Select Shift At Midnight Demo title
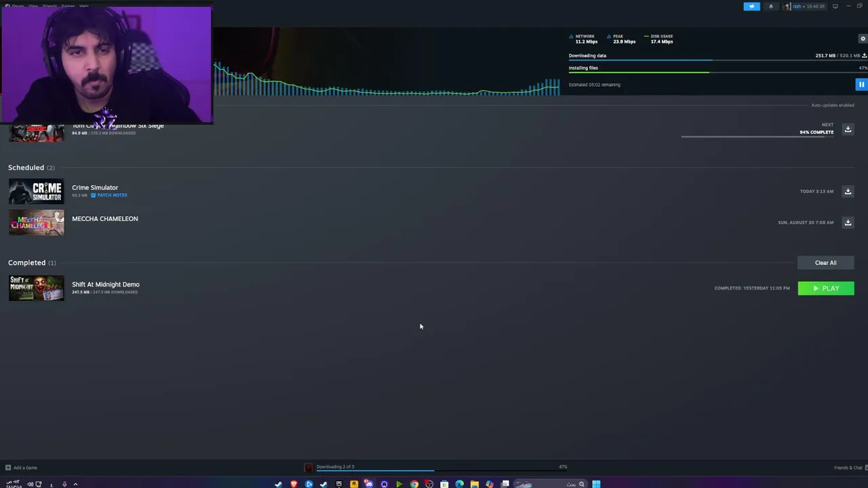The image size is (868, 488). click(106, 285)
